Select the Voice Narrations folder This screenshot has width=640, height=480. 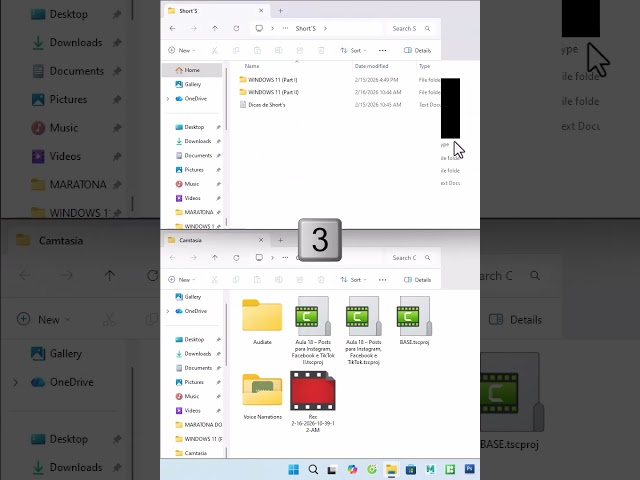click(x=262, y=396)
